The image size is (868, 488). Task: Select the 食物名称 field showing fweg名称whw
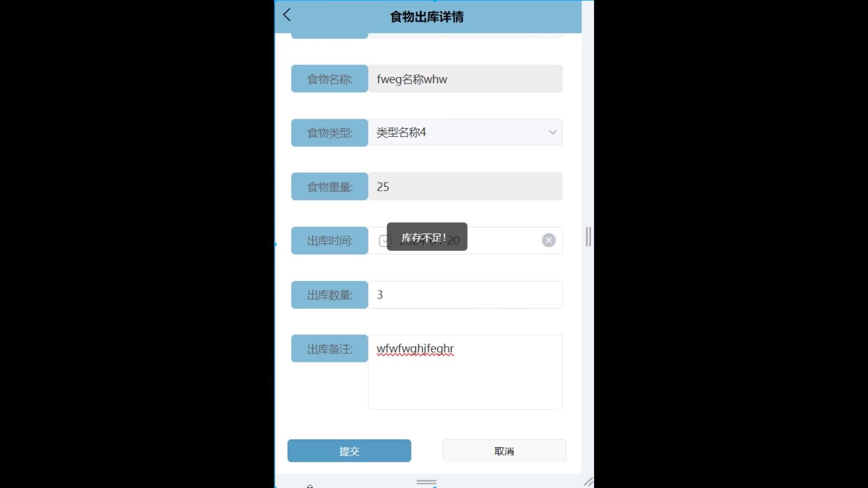point(465,79)
